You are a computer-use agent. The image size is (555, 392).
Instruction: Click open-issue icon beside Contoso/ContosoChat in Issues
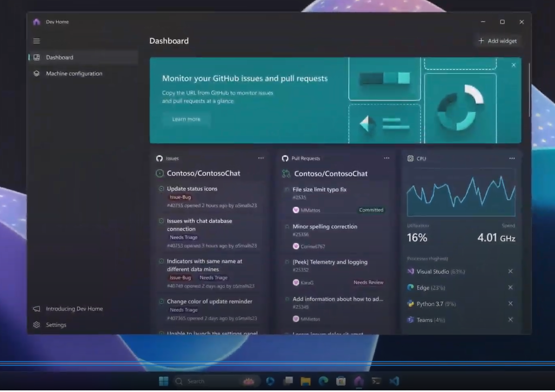click(160, 173)
